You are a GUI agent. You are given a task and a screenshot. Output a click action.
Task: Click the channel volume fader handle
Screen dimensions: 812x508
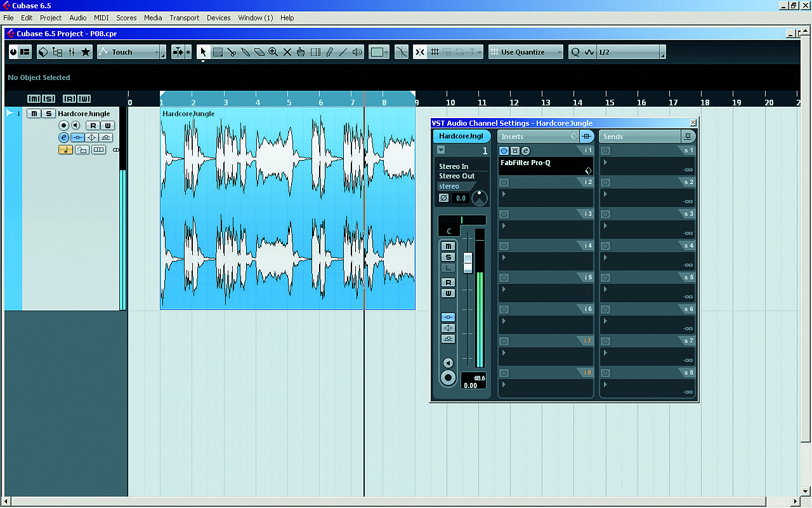pos(468,263)
